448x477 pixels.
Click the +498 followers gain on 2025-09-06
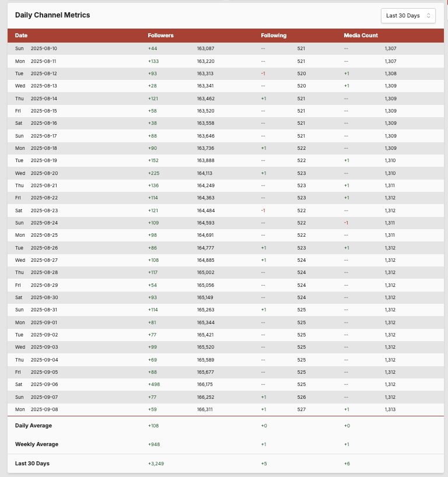pos(154,384)
